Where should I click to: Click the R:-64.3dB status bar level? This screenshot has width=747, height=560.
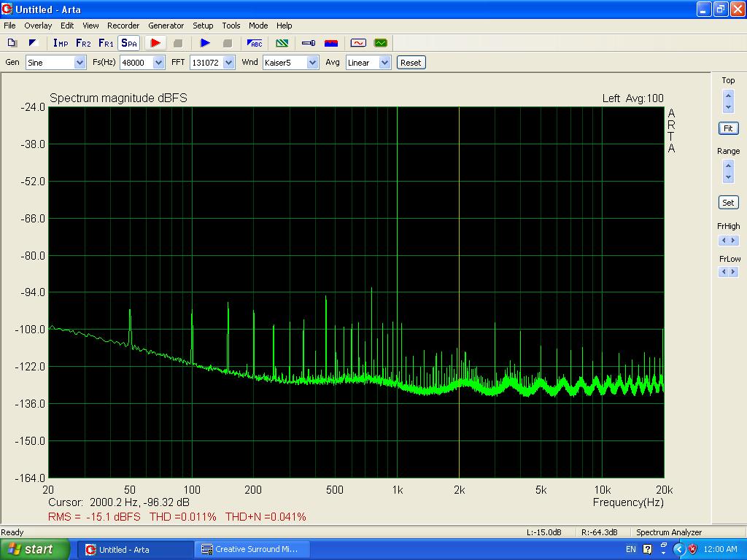(600, 532)
